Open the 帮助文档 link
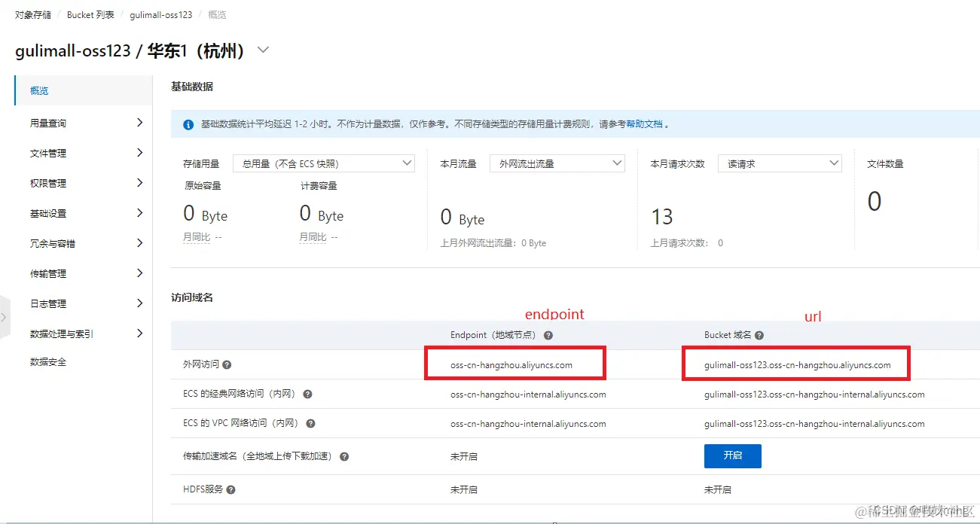Screen dimensions: 980x524 click(645, 124)
